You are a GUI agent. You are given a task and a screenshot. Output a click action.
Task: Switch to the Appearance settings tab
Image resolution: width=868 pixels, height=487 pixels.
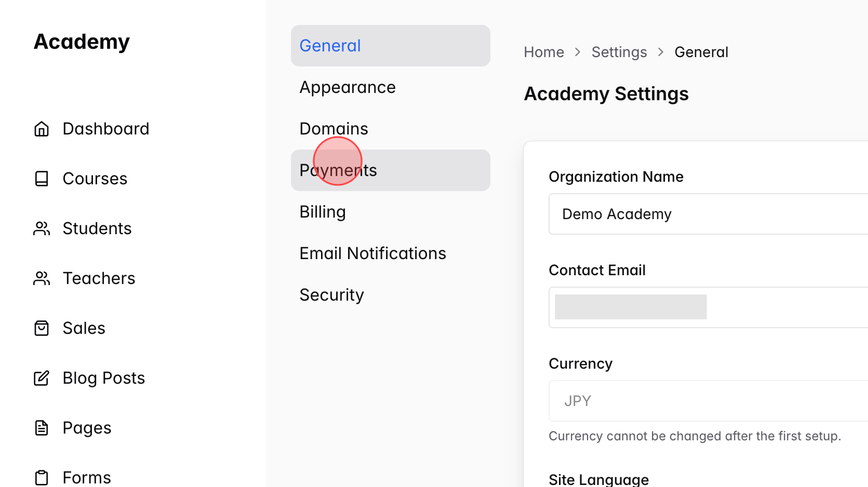[347, 87]
